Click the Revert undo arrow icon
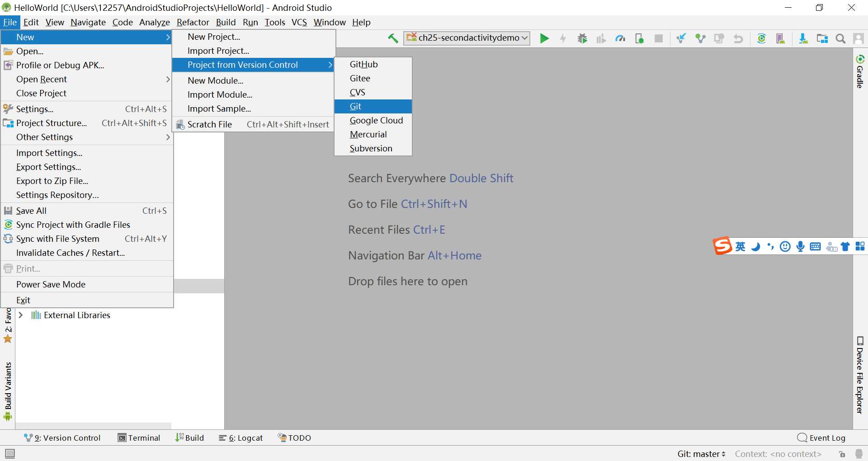Image resolution: width=868 pixels, height=461 pixels. pyautogui.click(x=738, y=38)
